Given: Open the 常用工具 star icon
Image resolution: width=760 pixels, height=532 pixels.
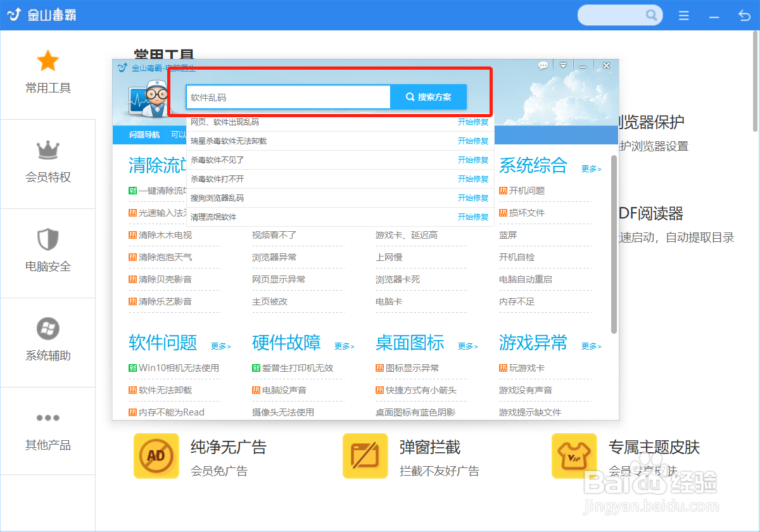Looking at the screenshot, I should coord(48,61).
